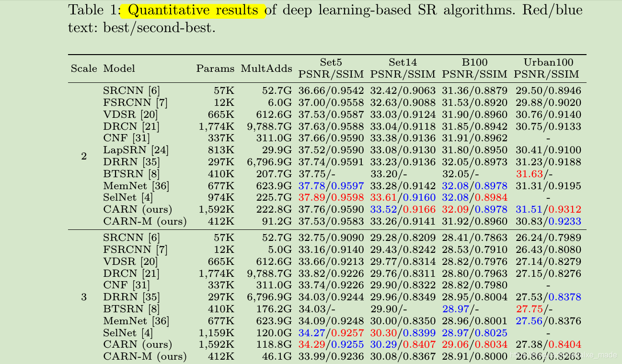The width and height of the screenshot is (622, 364).
Task: Click the "32.42/0.9063" Set14 result
Action: click(403, 91)
